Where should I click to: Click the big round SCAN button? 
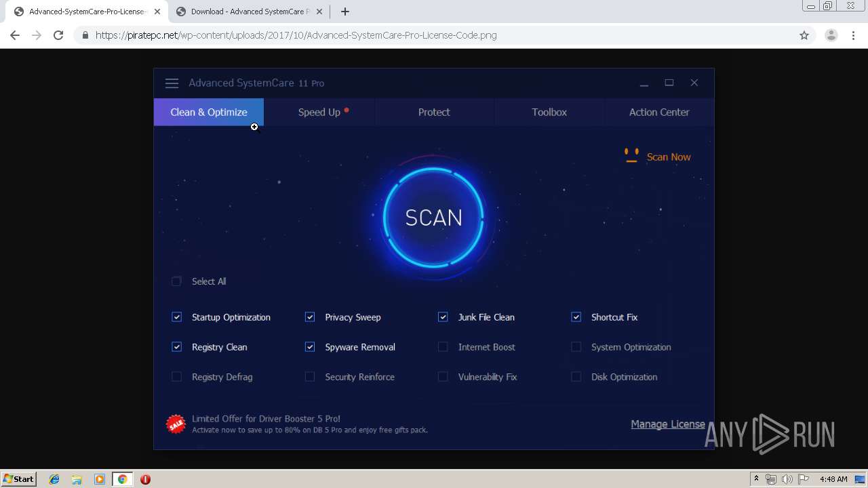pos(433,218)
